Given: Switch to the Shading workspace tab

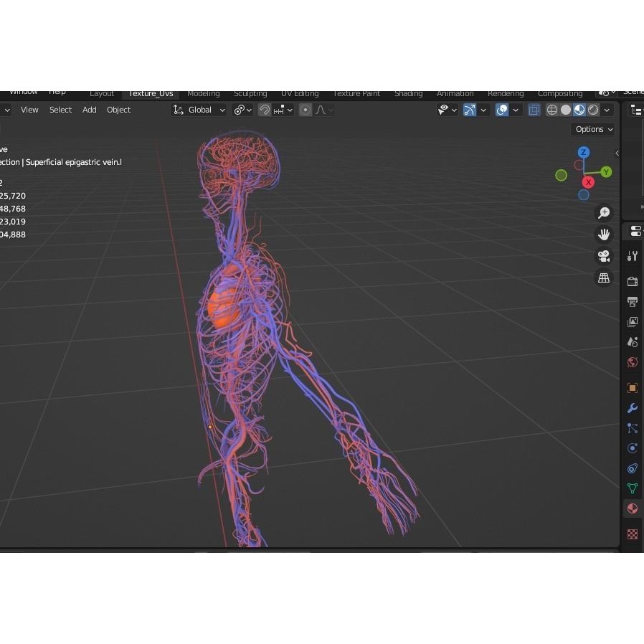Looking at the screenshot, I should [409, 93].
